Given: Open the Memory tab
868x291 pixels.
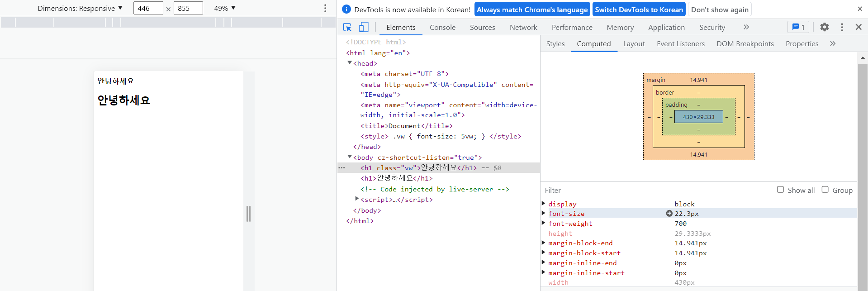Looking at the screenshot, I should pyautogui.click(x=620, y=28).
